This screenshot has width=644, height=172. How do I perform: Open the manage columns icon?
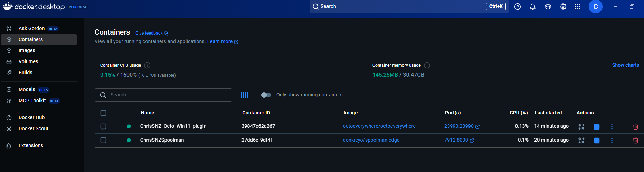244,95
